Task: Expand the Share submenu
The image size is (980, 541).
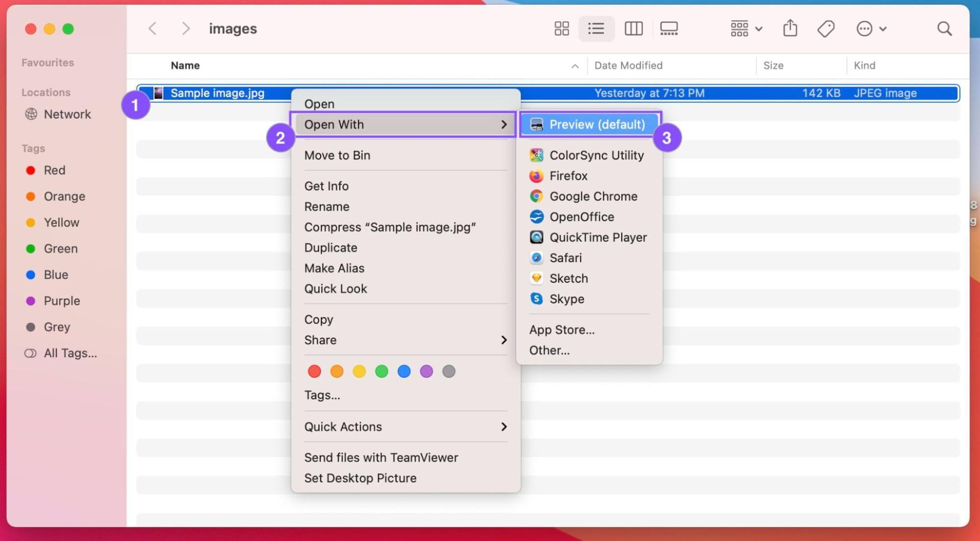Action: pos(405,340)
